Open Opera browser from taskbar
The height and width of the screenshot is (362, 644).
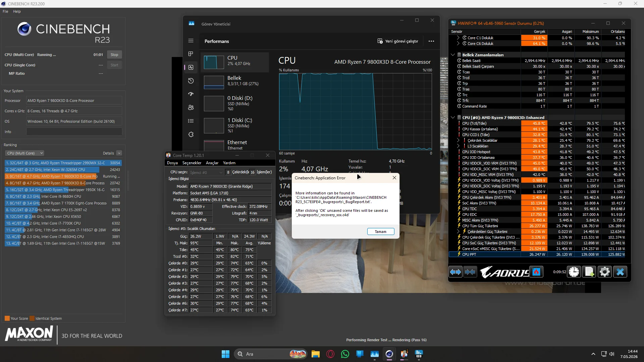point(330,354)
